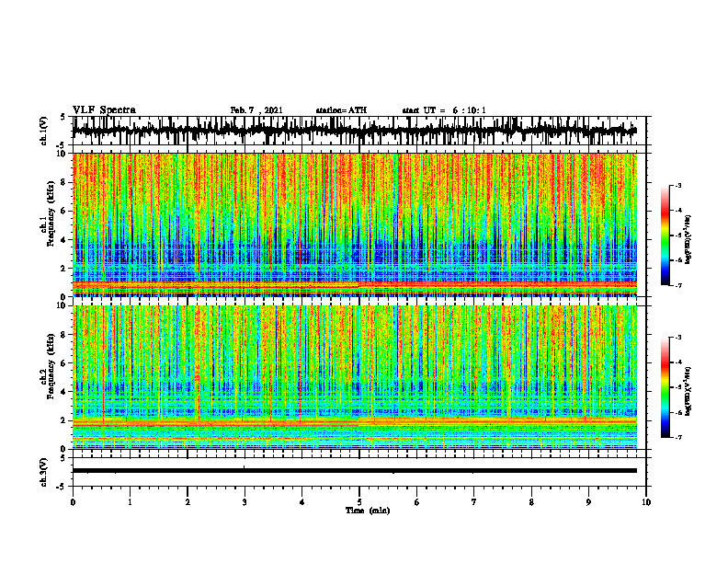The image size is (728, 563).
Task: Click the "6" tick on ch.1 frequency axis
Action: click(x=64, y=211)
